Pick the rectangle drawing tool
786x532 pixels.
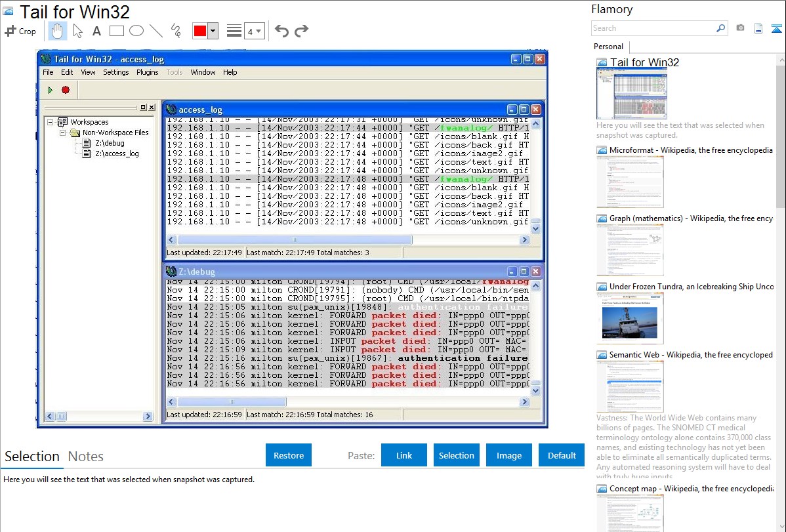[x=116, y=31]
